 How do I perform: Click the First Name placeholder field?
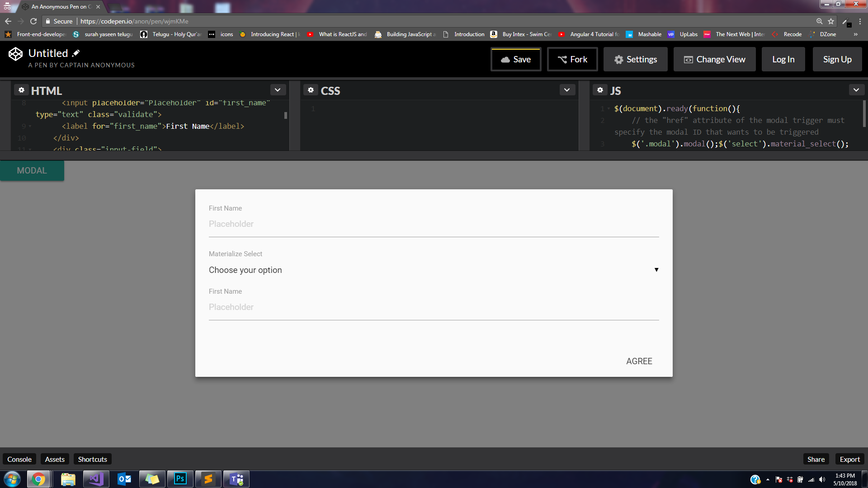tap(433, 224)
